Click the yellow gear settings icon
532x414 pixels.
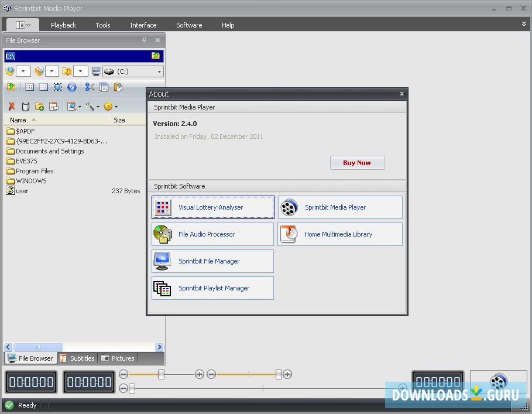(108, 107)
